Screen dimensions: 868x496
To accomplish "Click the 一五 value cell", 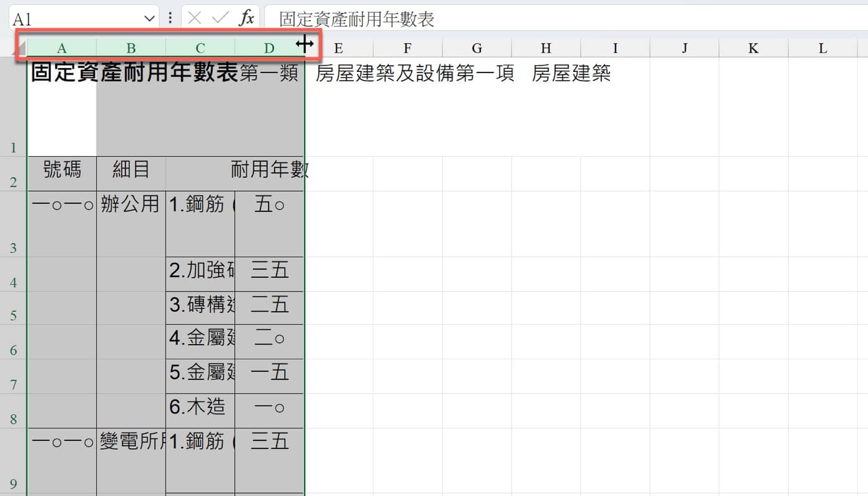I will tap(269, 376).
